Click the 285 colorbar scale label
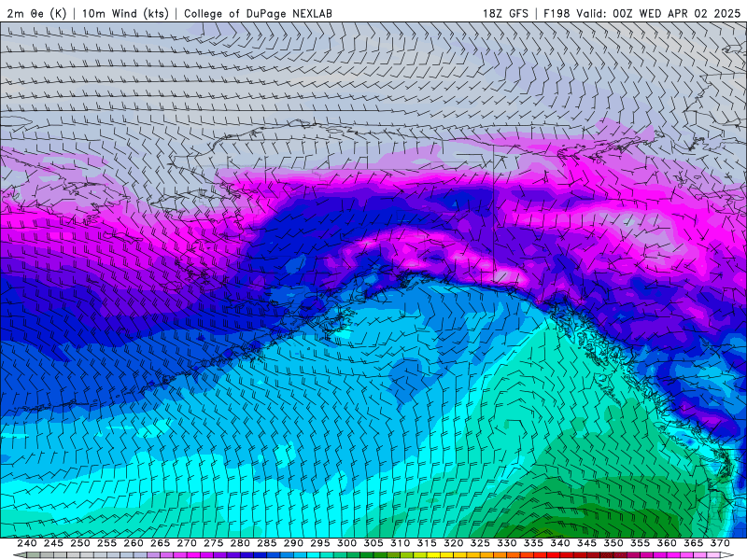The image size is (747, 560). pyautogui.click(x=267, y=543)
